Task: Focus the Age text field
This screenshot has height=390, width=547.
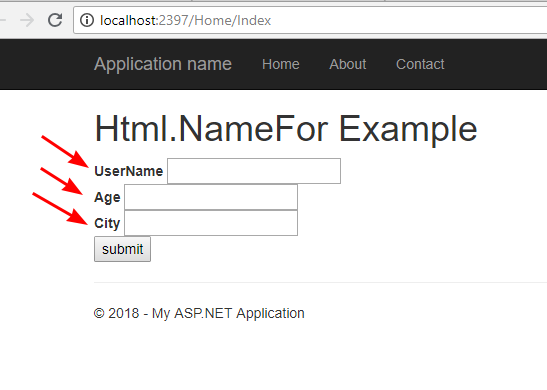Action: coord(211,197)
